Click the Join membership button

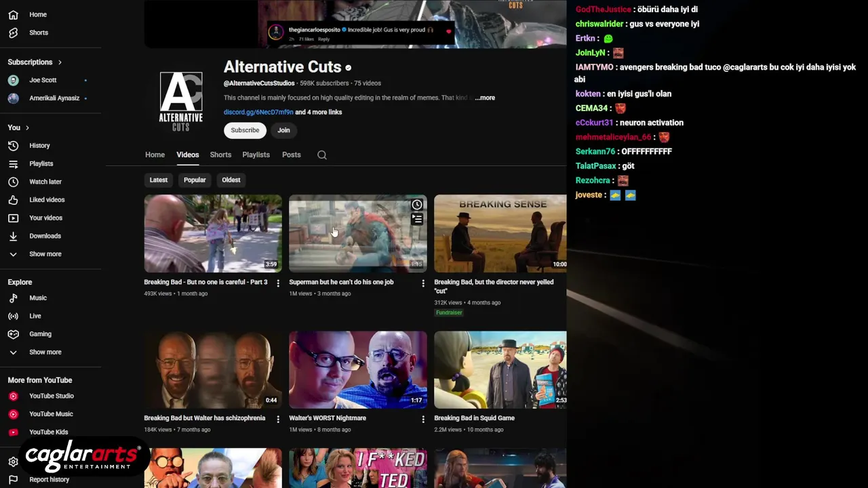coord(283,130)
